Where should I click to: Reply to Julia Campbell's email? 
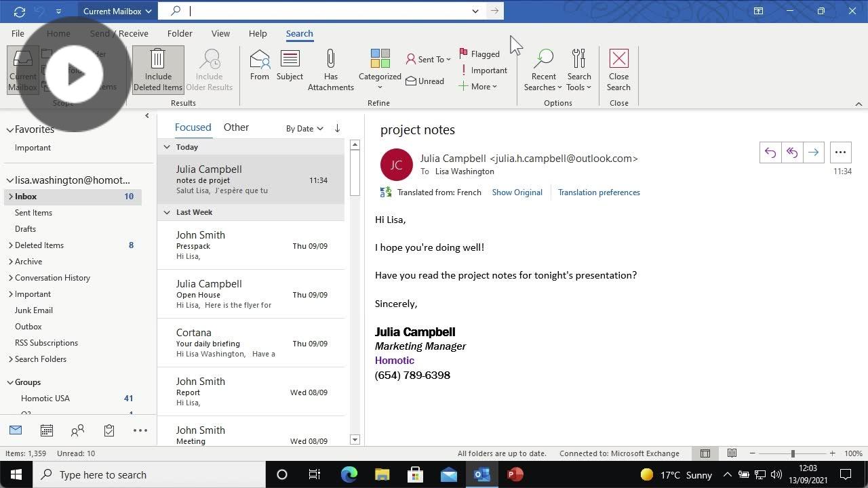(x=770, y=152)
